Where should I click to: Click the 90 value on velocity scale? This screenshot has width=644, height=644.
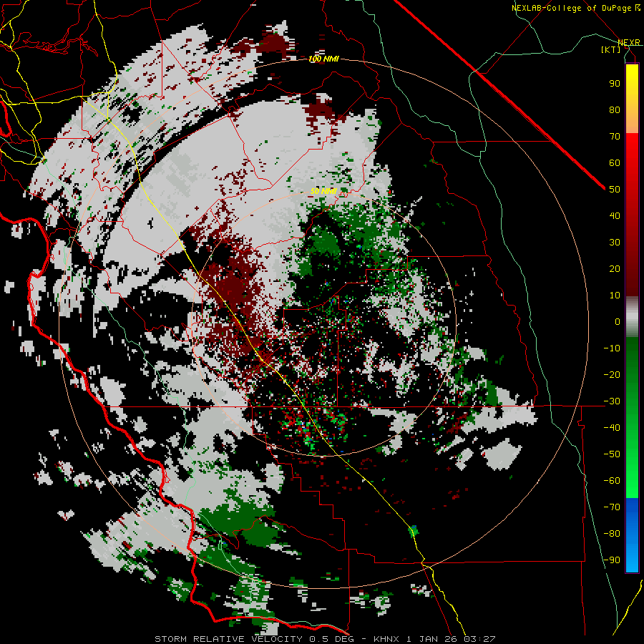click(x=615, y=84)
